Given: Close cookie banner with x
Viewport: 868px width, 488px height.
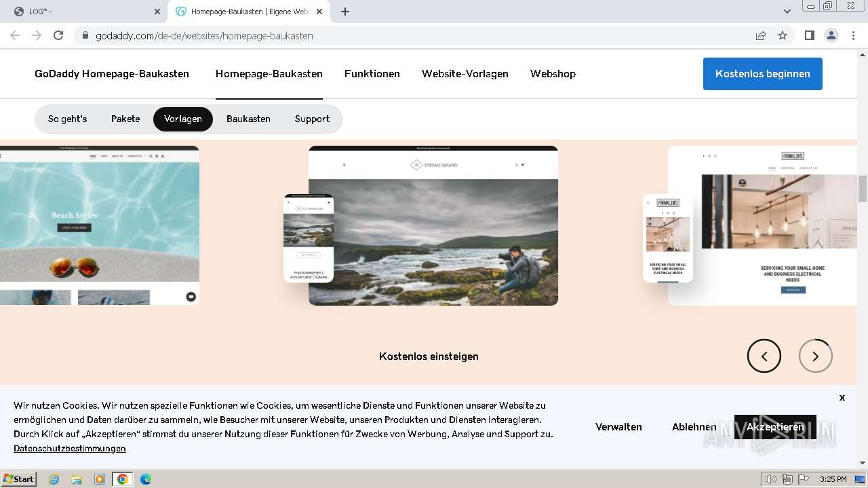Looking at the screenshot, I should point(842,397).
